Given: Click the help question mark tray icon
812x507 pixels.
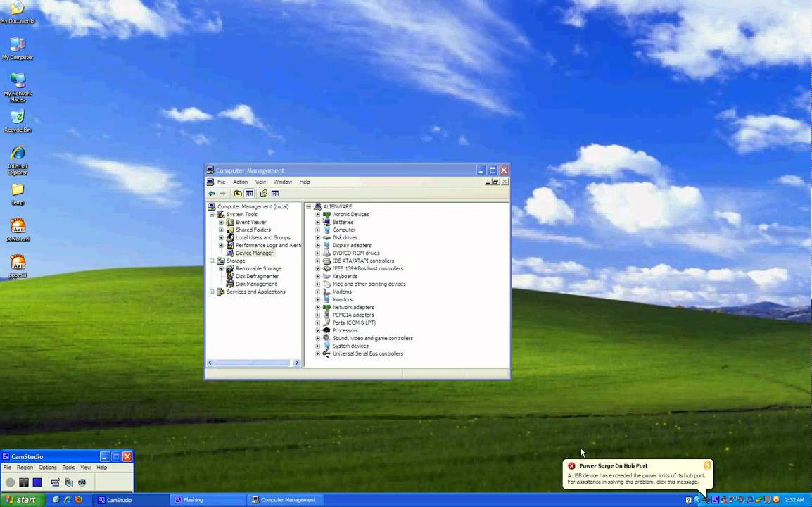Looking at the screenshot, I should click(688, 500).
